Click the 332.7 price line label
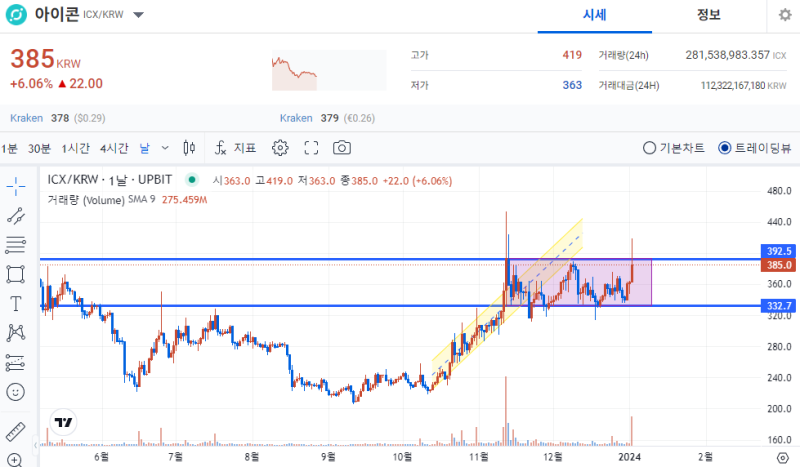 tap(779, 306)
